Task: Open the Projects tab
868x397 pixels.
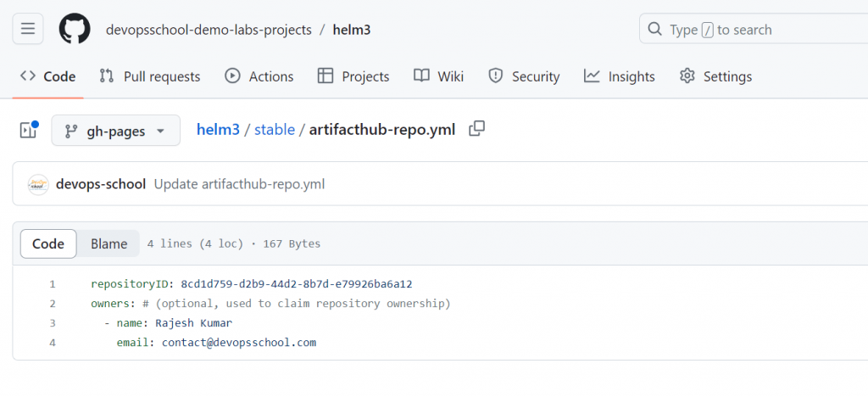Action: 353,76
